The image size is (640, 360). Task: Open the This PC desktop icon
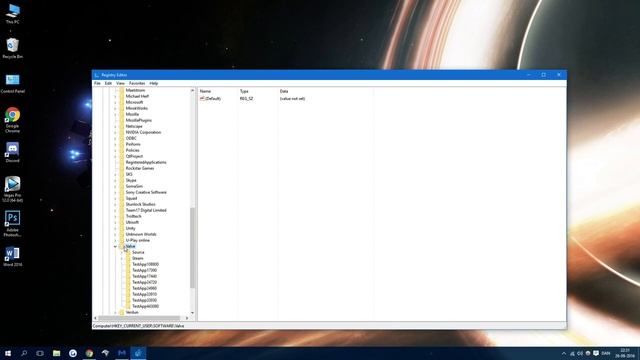pos(13,13)
